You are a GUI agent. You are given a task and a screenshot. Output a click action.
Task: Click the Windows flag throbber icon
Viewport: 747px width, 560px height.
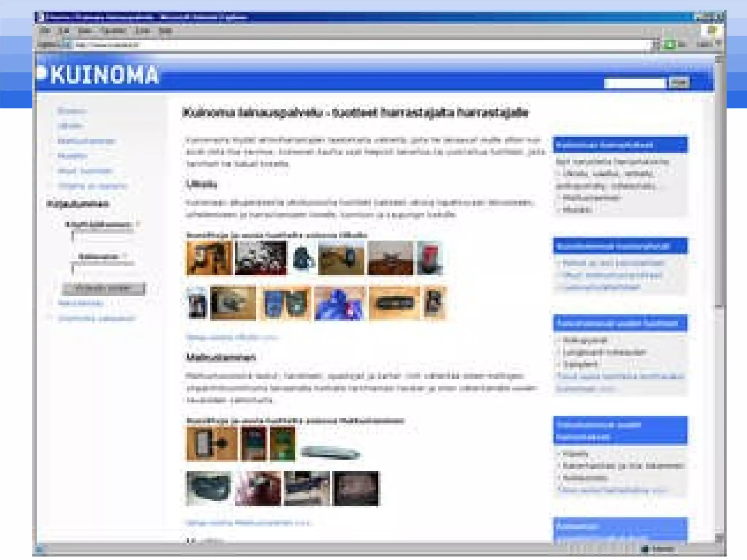[x=713, y=30]
